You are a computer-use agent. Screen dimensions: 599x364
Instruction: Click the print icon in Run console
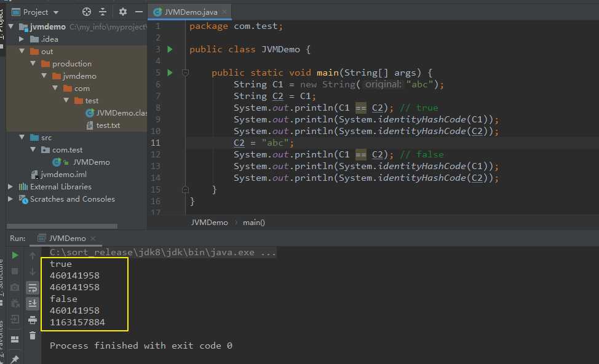point(33,320)
